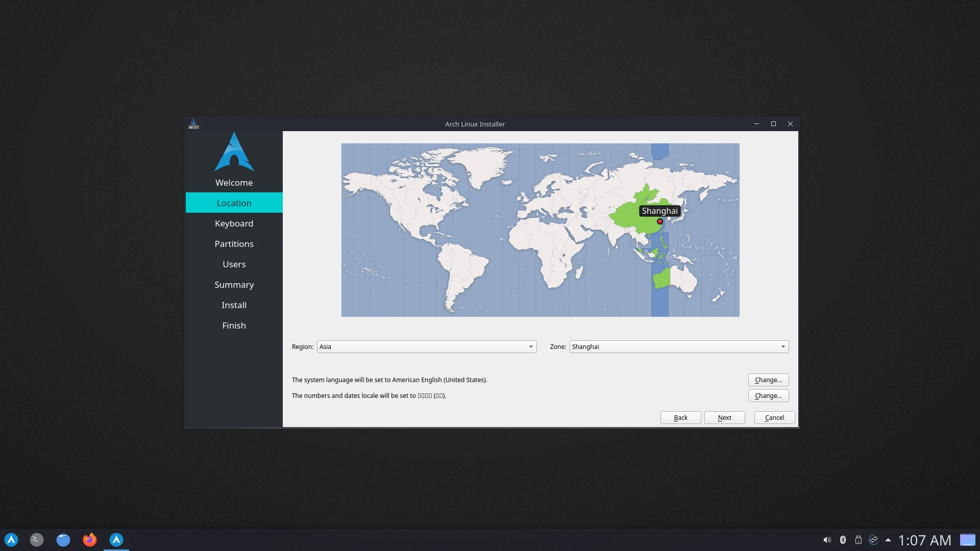Open Firefox from the taskbar
The width and height of the screenshot is (980, 551).
click(x=90, y=540)
